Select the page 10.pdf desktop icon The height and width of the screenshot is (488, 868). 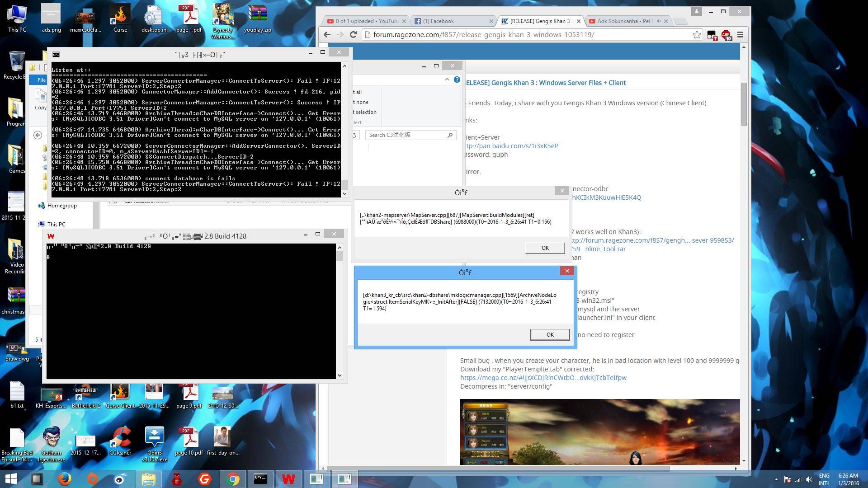[x=189, y=441]
